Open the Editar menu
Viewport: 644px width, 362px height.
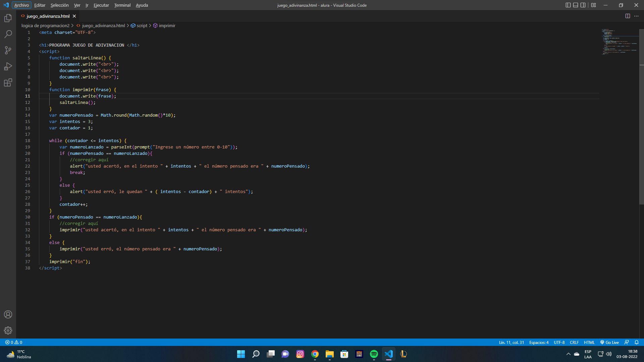pyautogui.click(x=40, y=5)
